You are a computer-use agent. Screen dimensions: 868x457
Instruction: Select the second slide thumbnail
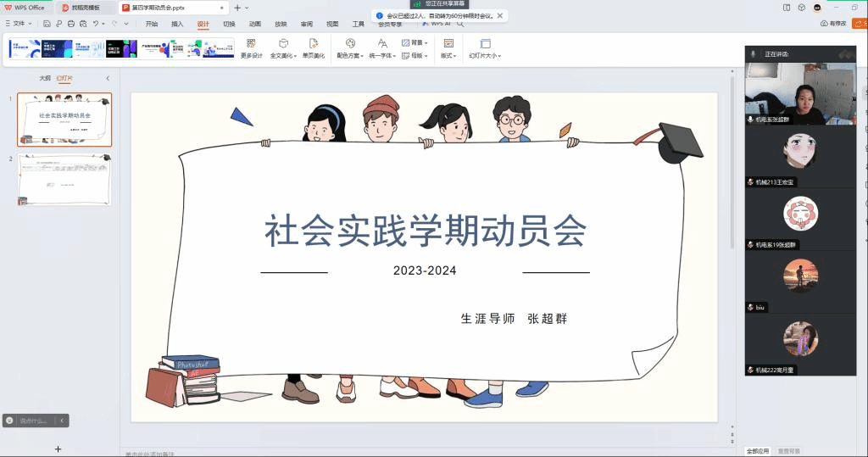click(64, 179)
